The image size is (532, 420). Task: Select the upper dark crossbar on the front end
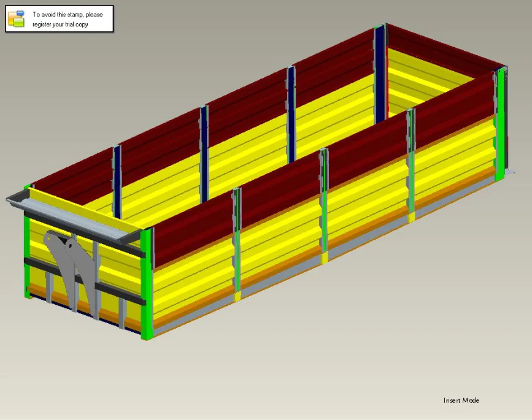click(x=85, y=235)
